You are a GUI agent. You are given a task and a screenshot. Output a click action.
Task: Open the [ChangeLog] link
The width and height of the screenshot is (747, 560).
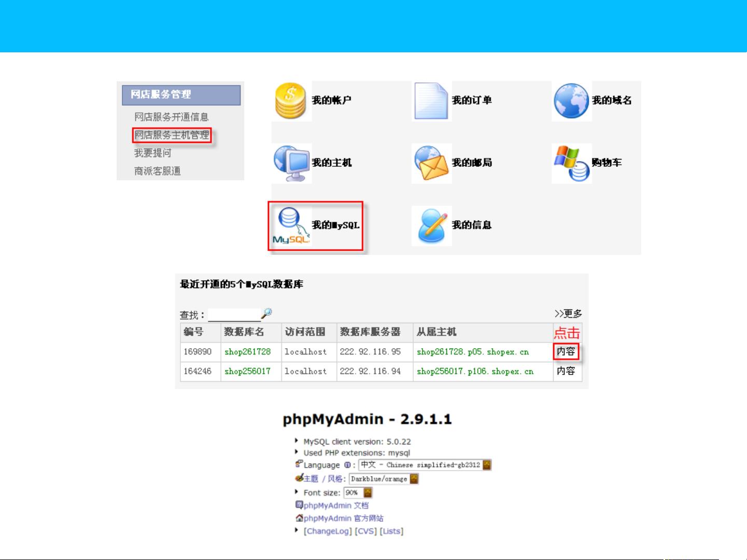tap(328, 531)
